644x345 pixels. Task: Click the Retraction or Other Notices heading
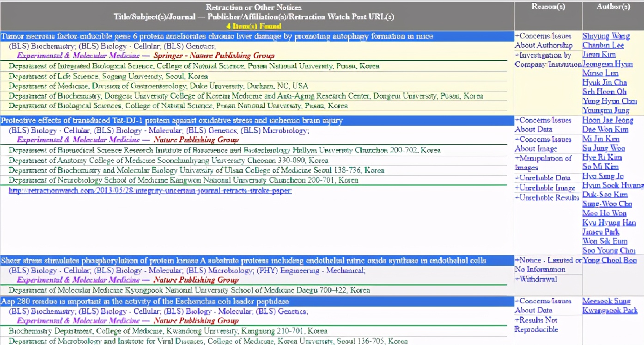[x=254, y=7]
